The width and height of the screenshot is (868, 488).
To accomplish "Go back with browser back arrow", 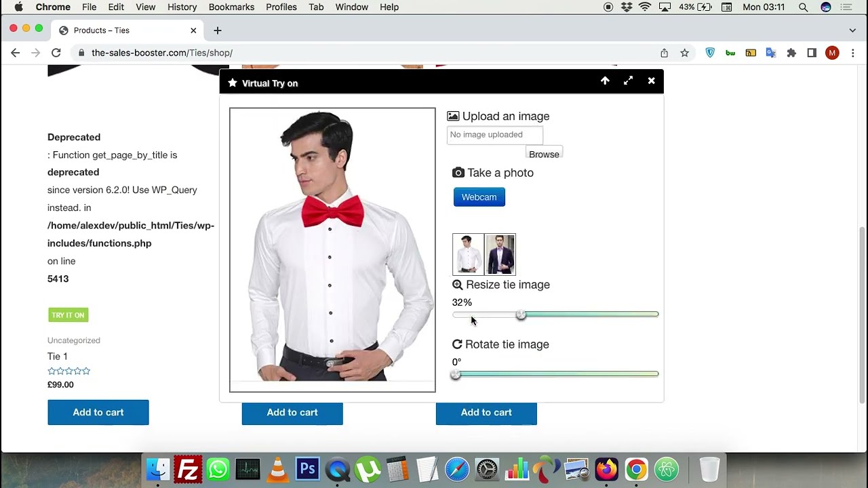I will click(x=16, y=53).
